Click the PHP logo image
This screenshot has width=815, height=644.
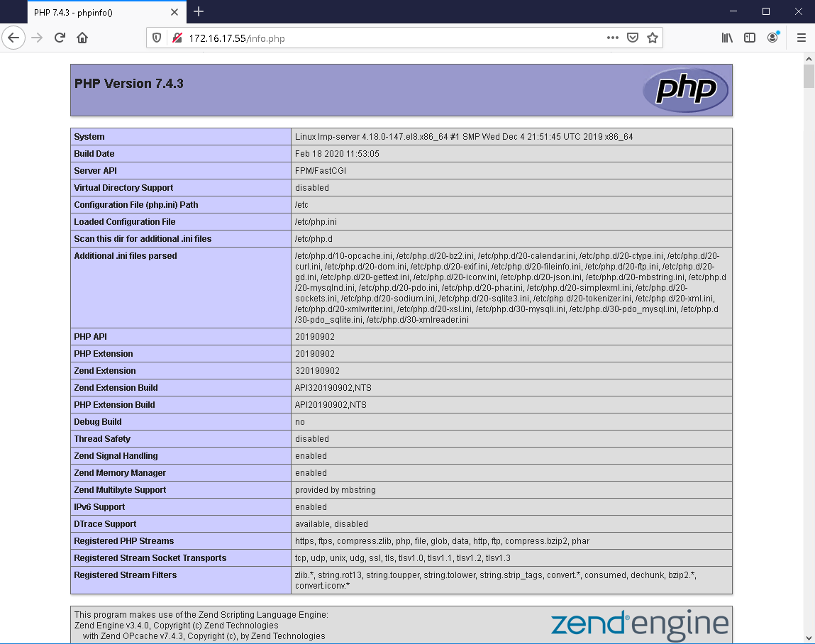(685, 89)
